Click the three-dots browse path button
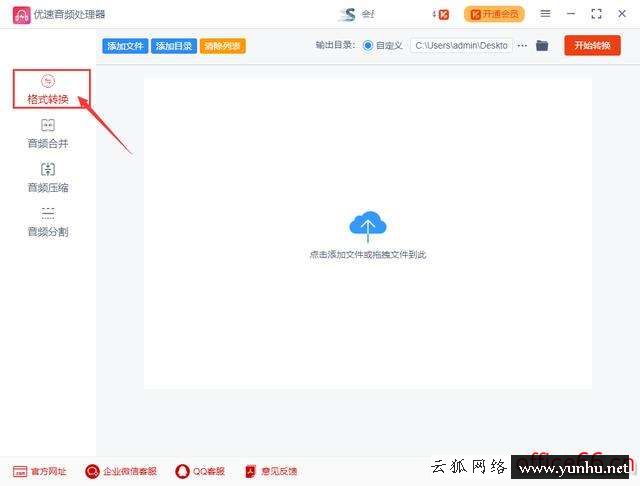The width and height of the screenshot is (640, 486). 522,46
